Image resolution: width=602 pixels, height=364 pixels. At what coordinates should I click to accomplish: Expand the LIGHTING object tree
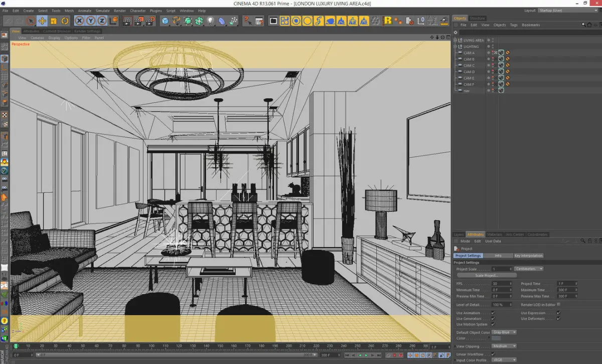click(455, 47)
